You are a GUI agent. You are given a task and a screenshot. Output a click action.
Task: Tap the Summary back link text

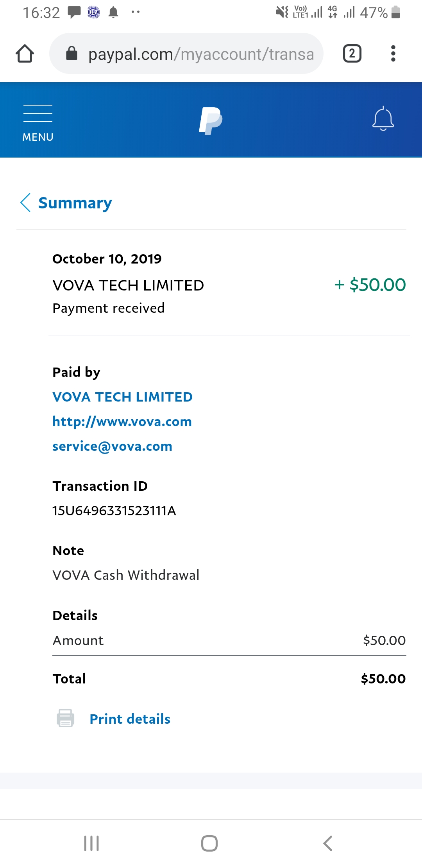(75, 203)
